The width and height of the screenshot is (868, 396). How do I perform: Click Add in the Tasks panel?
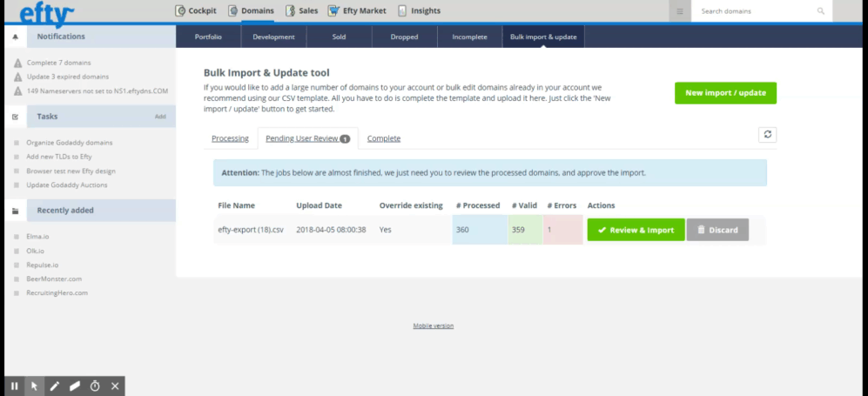pos(160,117)
